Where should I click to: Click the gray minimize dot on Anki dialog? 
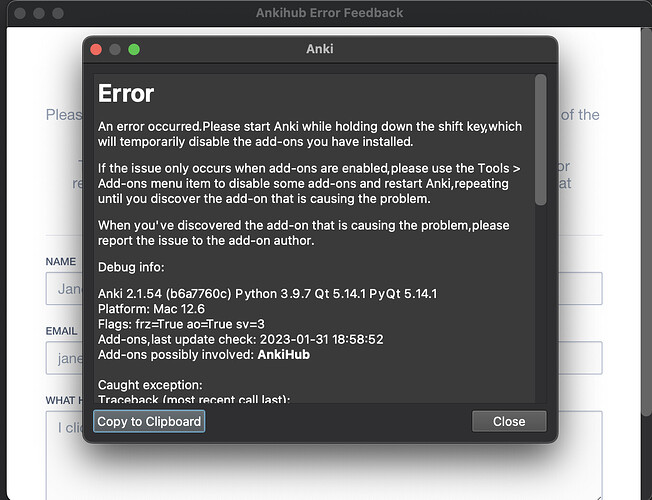(x=115, y=50)
